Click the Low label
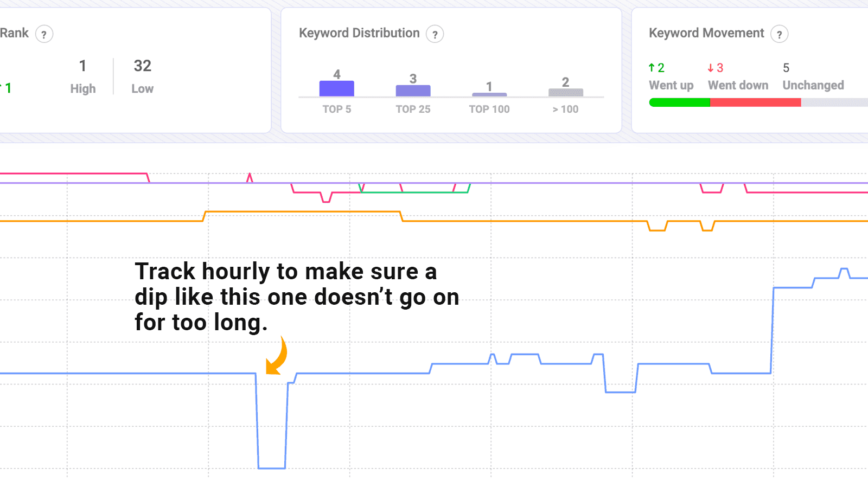The width and height of the screenshot is (868, 488). (143, 88)
